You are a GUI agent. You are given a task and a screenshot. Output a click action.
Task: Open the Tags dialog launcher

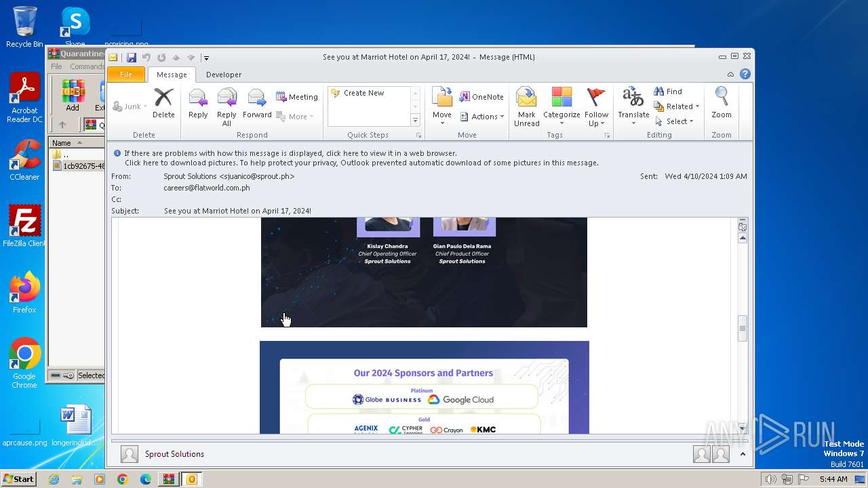coord(607,136)
